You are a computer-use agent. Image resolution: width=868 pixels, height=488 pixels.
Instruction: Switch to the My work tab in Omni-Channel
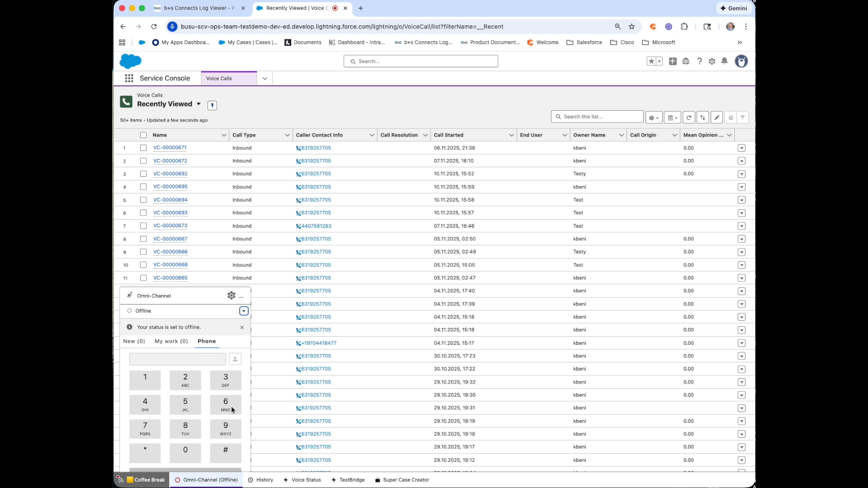[x=171, y=341]
